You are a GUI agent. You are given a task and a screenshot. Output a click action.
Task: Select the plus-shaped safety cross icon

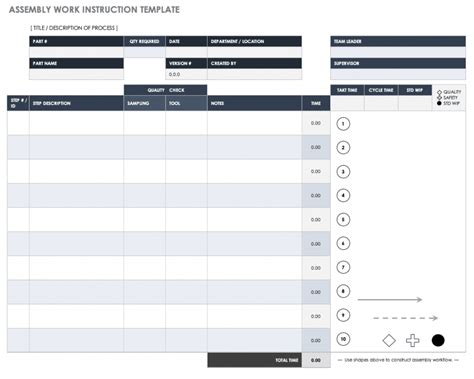(x=413, y=340)
